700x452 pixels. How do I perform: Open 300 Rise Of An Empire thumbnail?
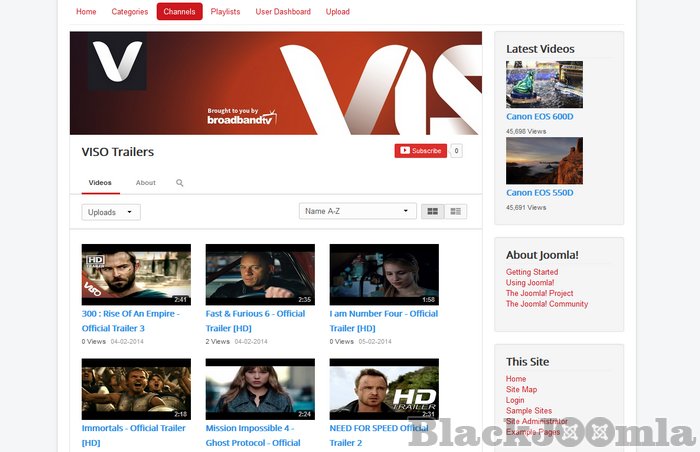[136, 274]
